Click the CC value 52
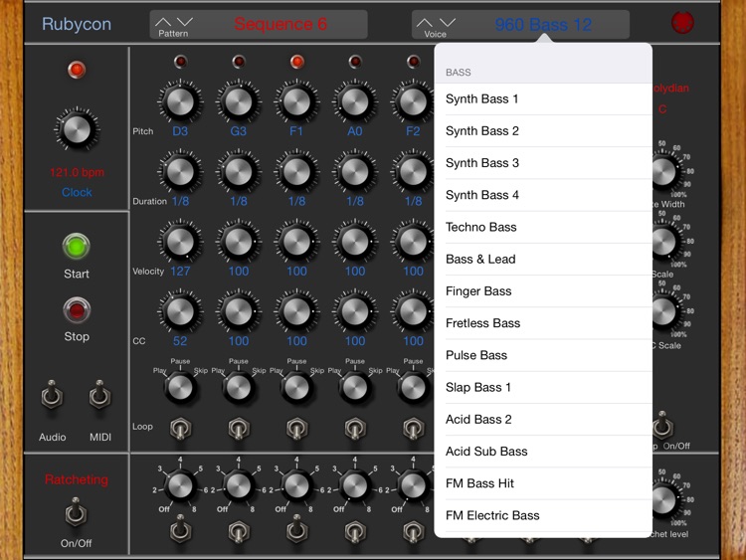The image size is (746, 560). click(x=180, y=341)
